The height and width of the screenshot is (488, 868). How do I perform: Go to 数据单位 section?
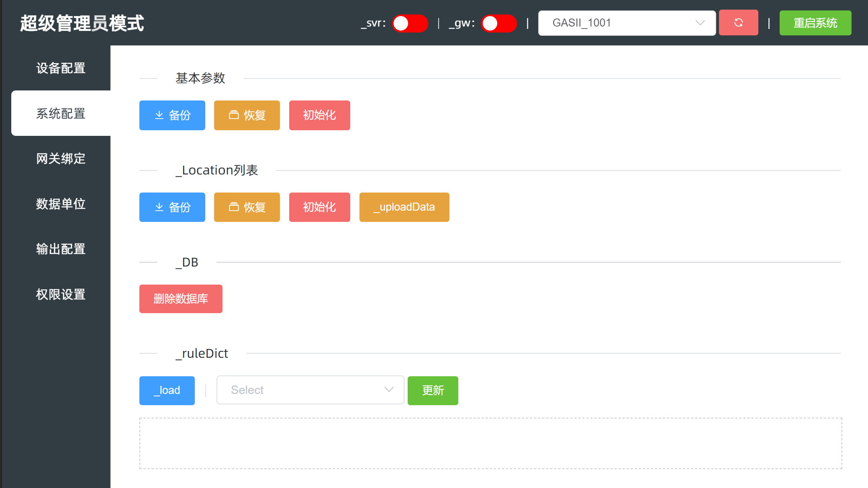[x=61, y=204]
